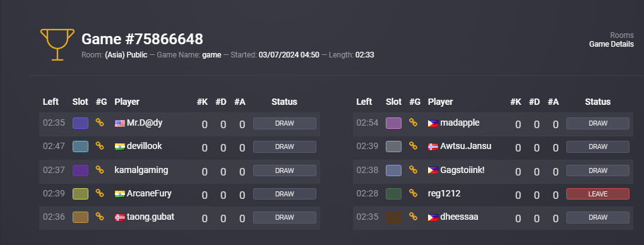Click the gold trophy icon
644x245 pixels.
click(57, 44)
